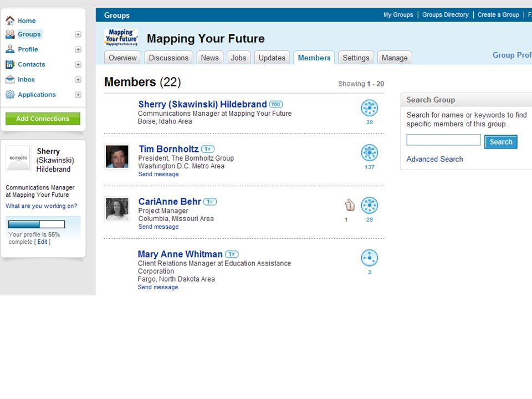
Task: Click the Groups people icon in sidebar
Action: tap(10, 34)
